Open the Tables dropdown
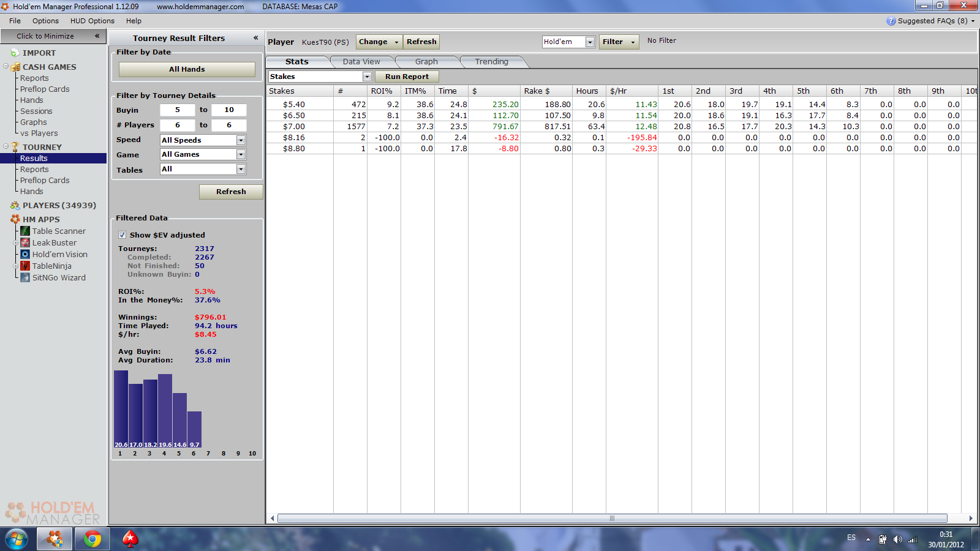The height and width of the screenshot is (551, 980). coord(241,169)
